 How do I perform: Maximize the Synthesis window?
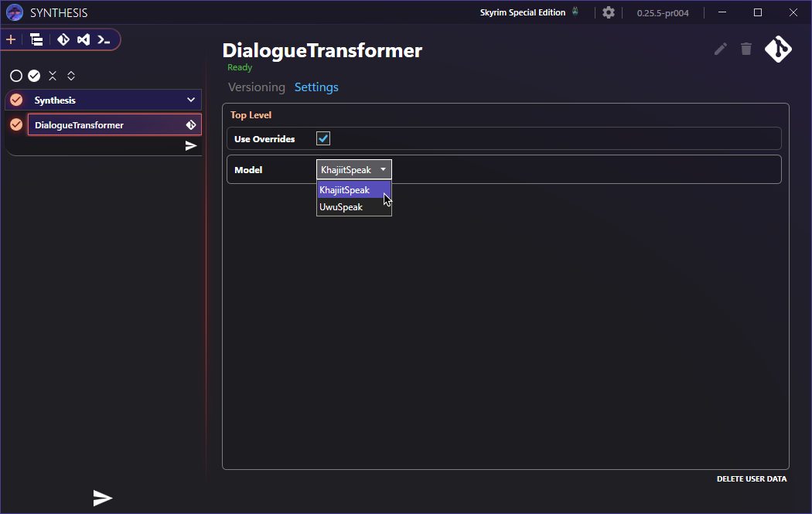pos(758,12)
